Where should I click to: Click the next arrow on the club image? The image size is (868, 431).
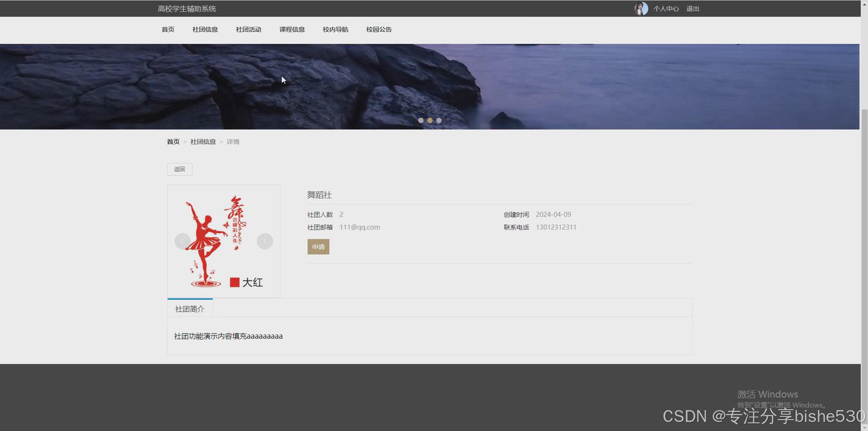pyautogui.click(x=265, y=241)
